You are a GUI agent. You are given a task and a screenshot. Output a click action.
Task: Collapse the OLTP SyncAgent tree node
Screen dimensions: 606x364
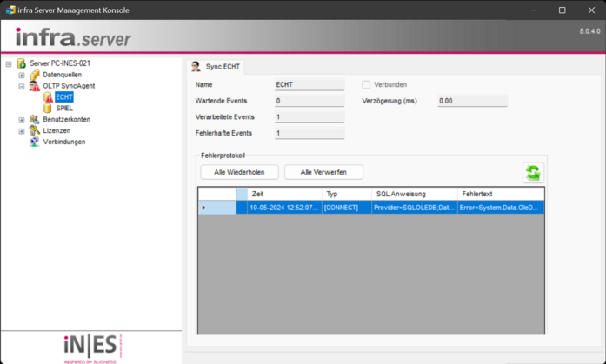22,86
